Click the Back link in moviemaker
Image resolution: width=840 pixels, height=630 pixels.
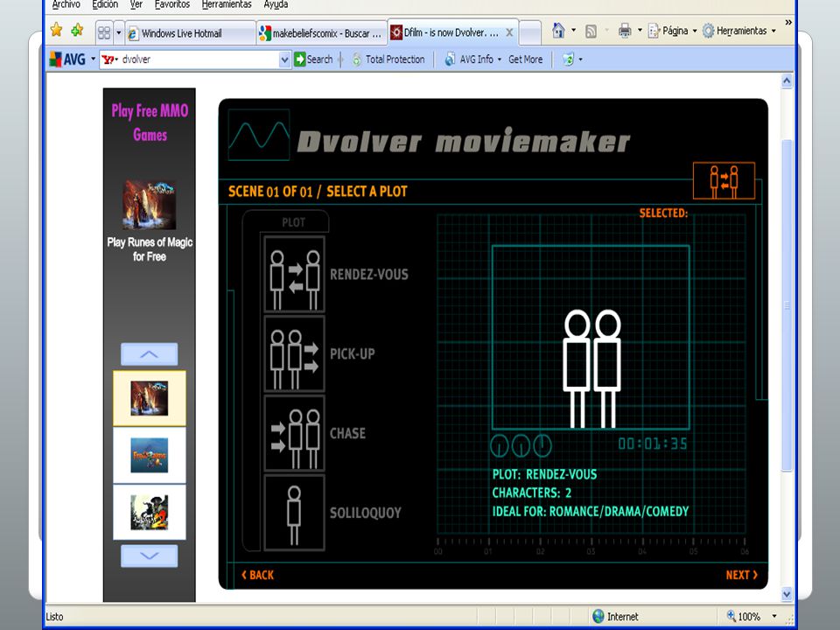[x=257, y=575]
